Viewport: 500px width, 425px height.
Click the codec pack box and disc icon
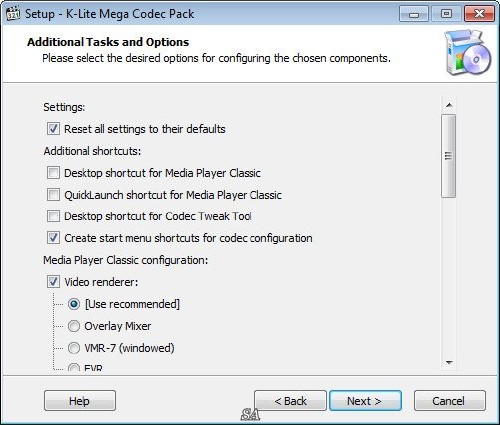point(467,52)
